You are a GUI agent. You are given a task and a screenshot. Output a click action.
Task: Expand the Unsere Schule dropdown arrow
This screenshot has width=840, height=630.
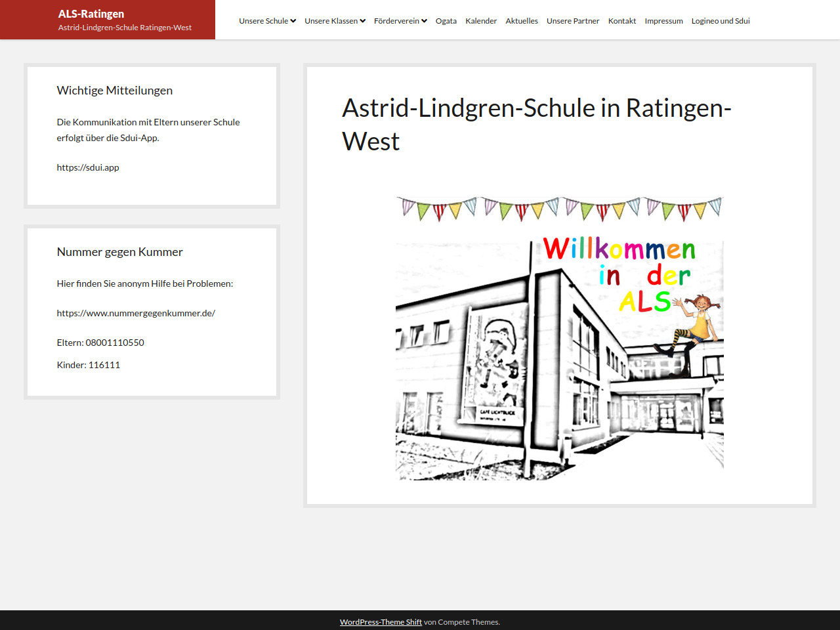293,21
